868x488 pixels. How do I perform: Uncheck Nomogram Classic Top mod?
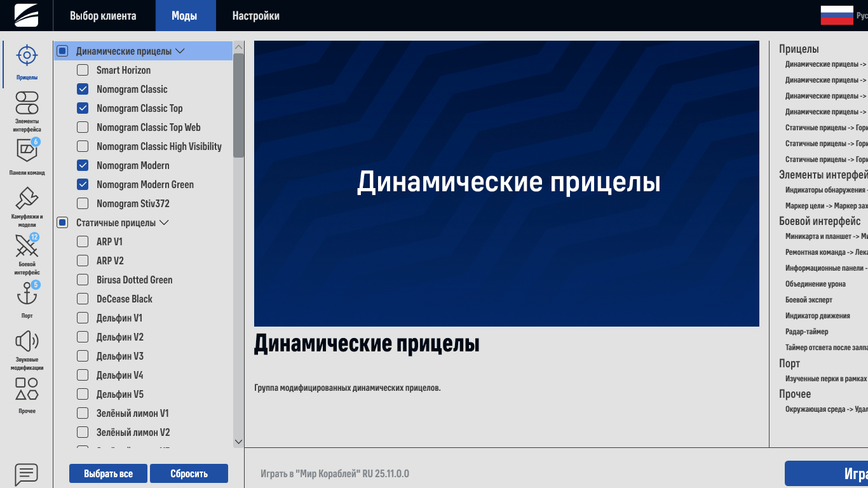[83, 108]
